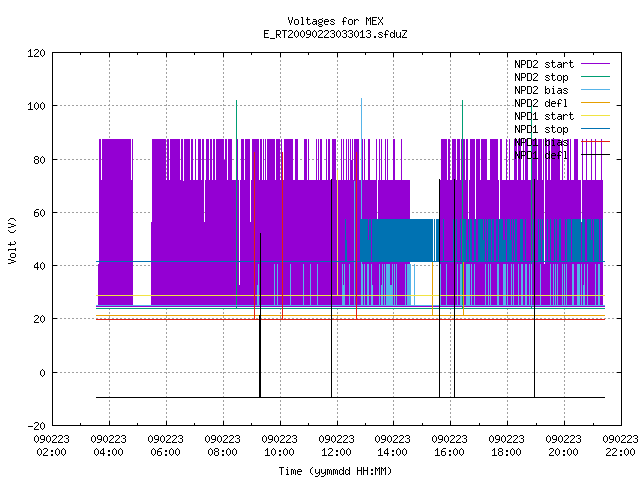
Task: Click x-axis tick label 090223 14:00
Action: point(393,446)
